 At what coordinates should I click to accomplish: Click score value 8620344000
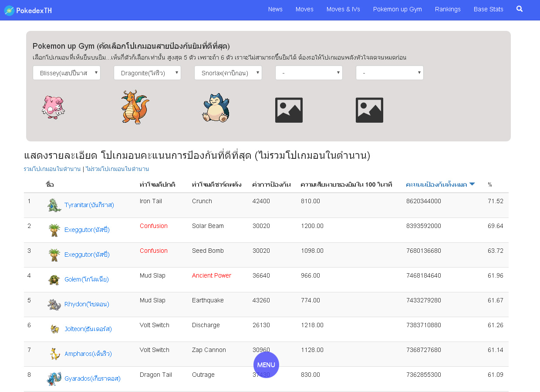point(424,201)
